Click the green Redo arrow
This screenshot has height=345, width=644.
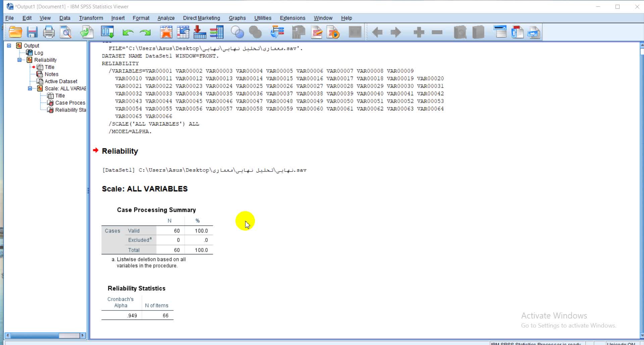pyautogui.click(x=145, y=32)
